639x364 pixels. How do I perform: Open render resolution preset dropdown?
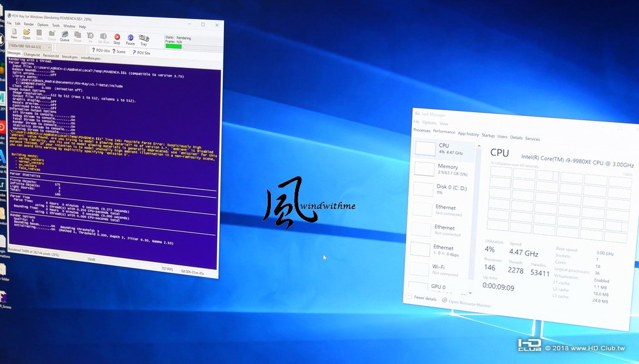(30, 47)
